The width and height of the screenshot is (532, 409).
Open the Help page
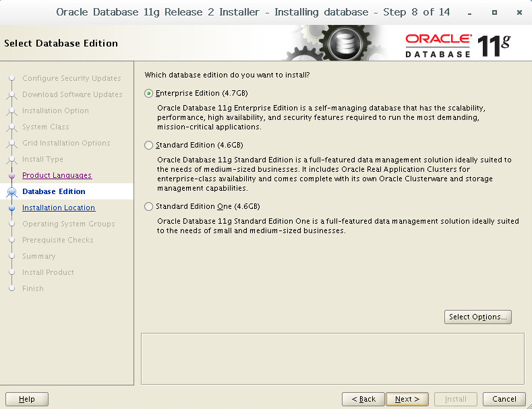point(27,399)
